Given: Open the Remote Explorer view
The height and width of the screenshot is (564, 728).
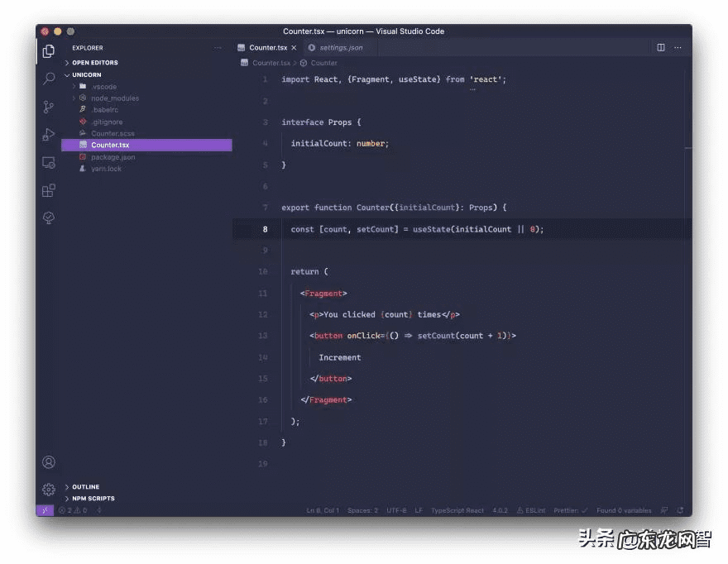Looking at the screenshot, I should pyautogui.click(x=49, y=163).
